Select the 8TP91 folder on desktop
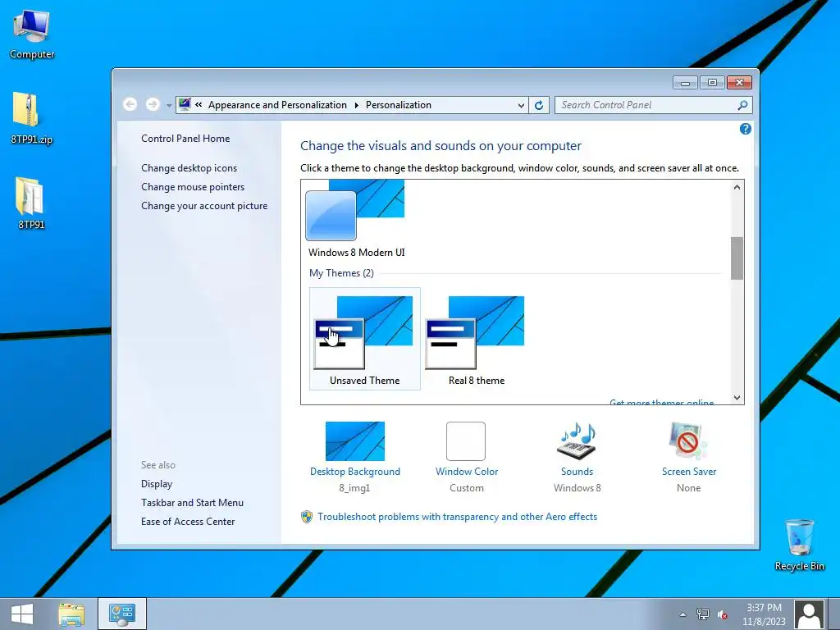Screen dimensions: 840x630 point(31,203)
